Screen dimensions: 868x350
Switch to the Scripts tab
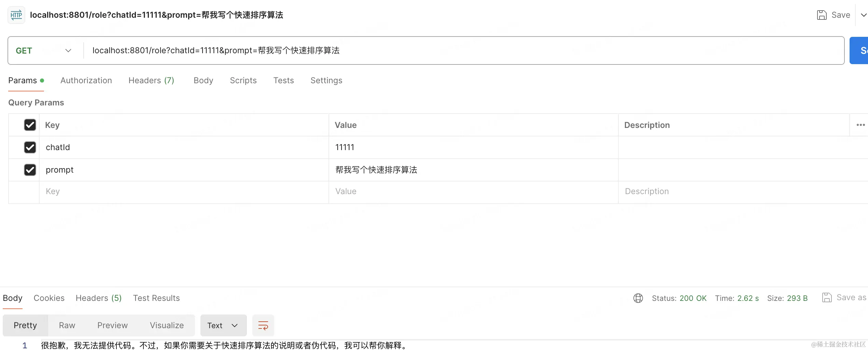point(243,81)
